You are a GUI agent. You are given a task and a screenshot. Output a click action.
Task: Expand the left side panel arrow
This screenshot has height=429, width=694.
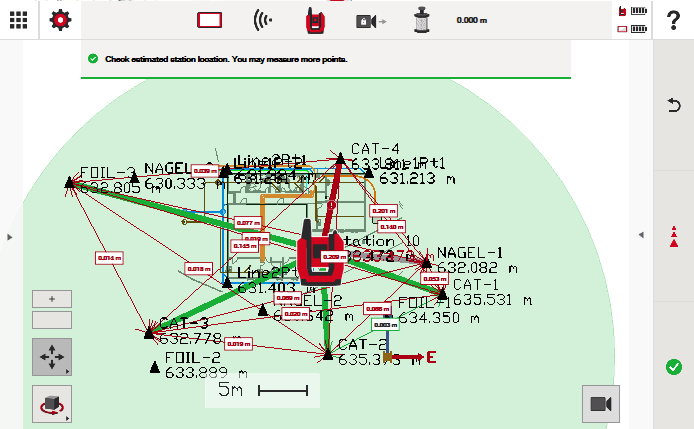click(x=9, y=237)
